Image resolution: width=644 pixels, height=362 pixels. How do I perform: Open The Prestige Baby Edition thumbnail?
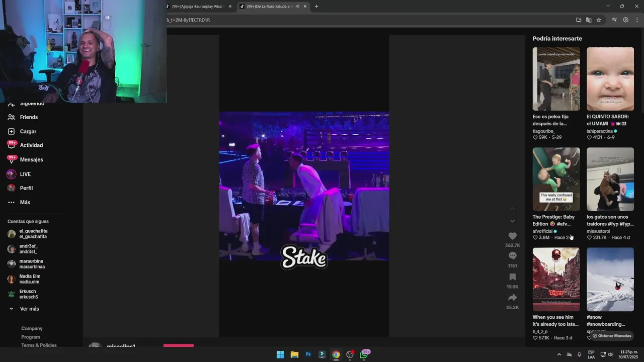[556, 179]
